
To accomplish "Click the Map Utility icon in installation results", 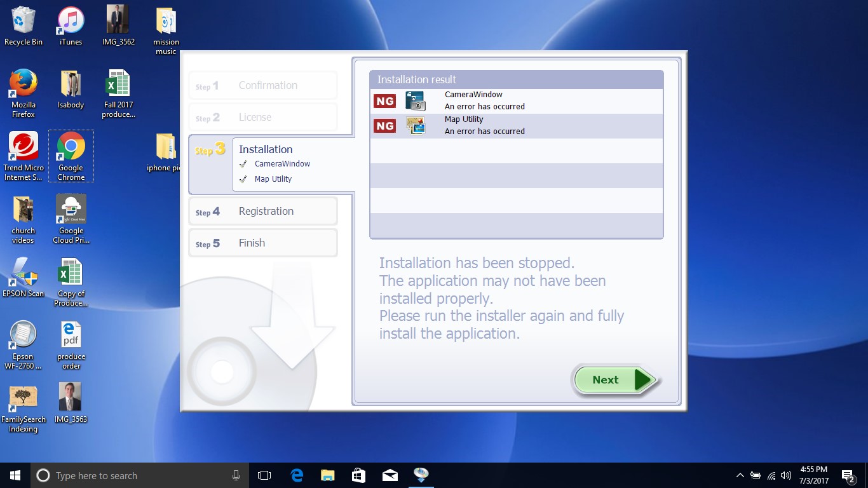I will point(416,125).
